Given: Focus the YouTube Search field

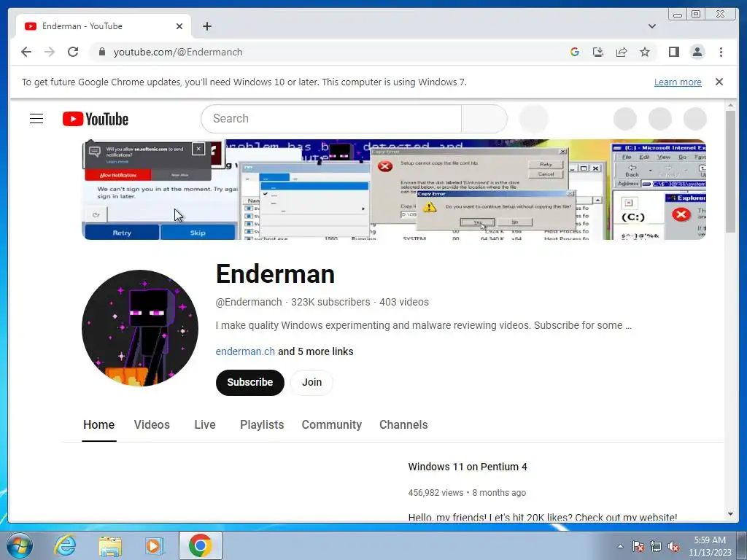Looking at the screenshot, I should (331, 119).
